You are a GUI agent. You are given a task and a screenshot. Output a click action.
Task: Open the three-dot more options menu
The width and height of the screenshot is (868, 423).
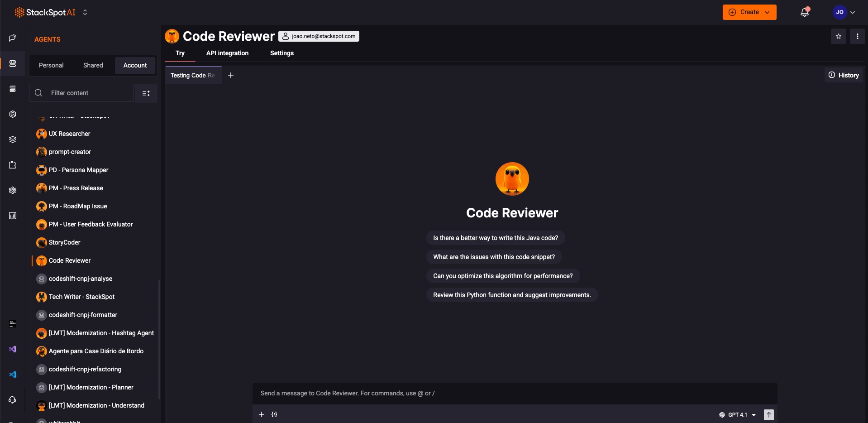tap(857, 37)
